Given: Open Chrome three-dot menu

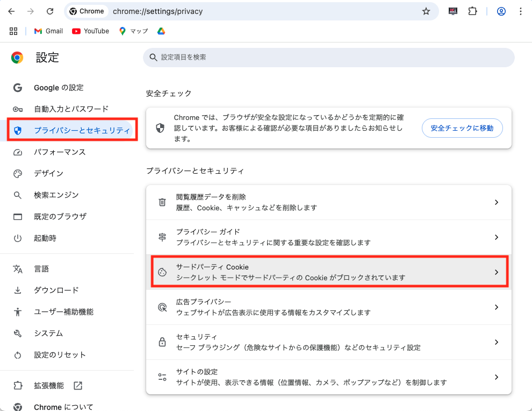Looking at the screenshot, I should tap(521, 11).
